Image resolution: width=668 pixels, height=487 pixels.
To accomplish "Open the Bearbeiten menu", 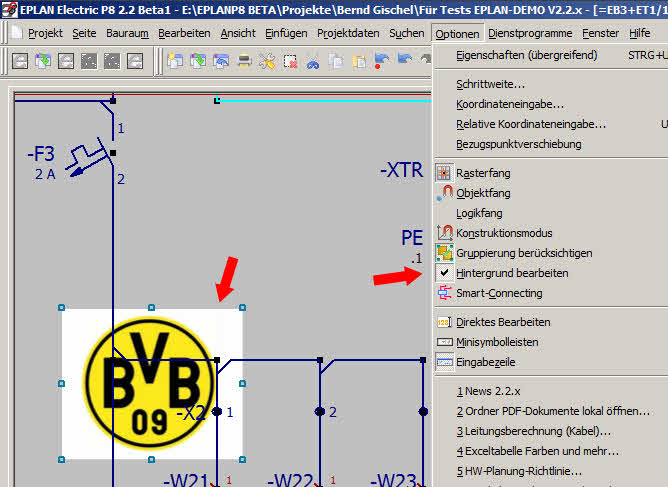I will tap(184, 33).
